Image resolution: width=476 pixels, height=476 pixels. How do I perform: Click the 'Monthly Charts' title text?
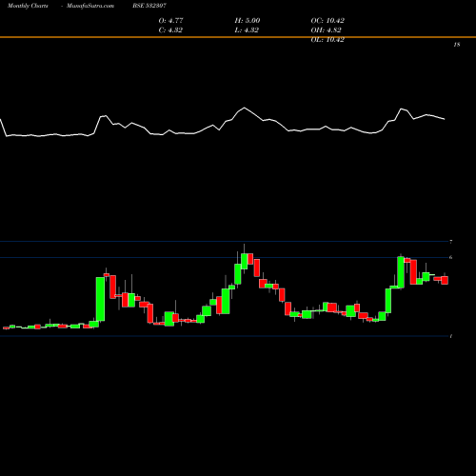(x=28, y=6)
